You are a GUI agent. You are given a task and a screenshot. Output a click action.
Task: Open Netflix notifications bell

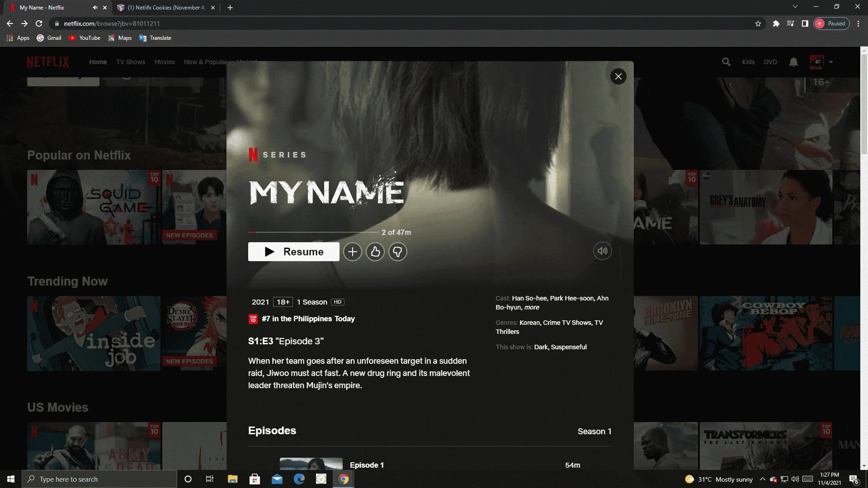pos(793,62)
